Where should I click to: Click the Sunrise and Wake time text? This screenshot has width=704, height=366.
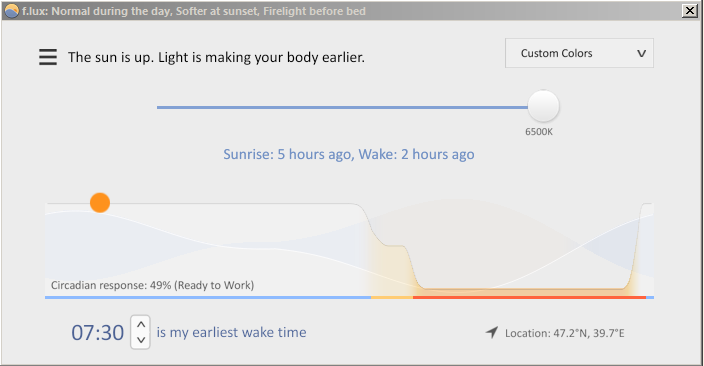click(349, 154)
